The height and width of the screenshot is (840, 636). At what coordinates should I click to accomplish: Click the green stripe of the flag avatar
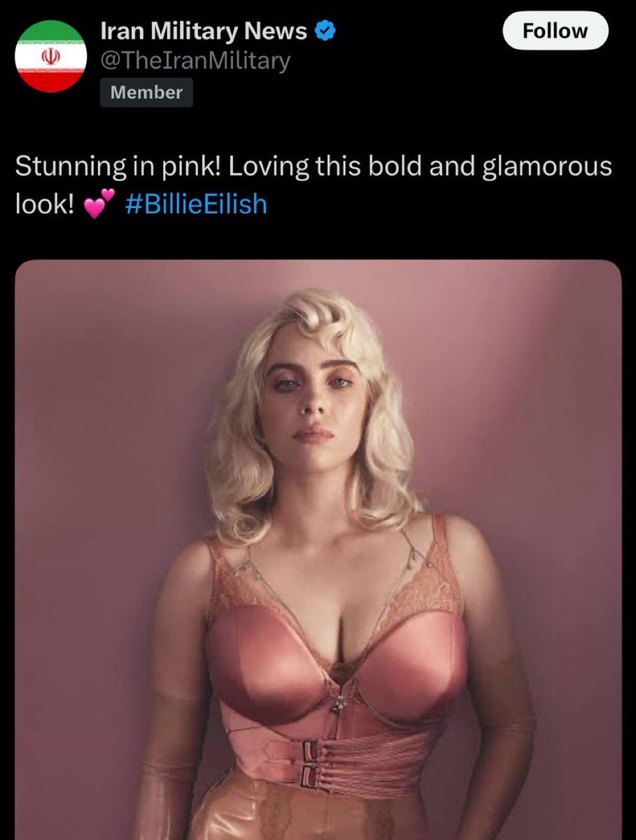[x=51, y=31]
